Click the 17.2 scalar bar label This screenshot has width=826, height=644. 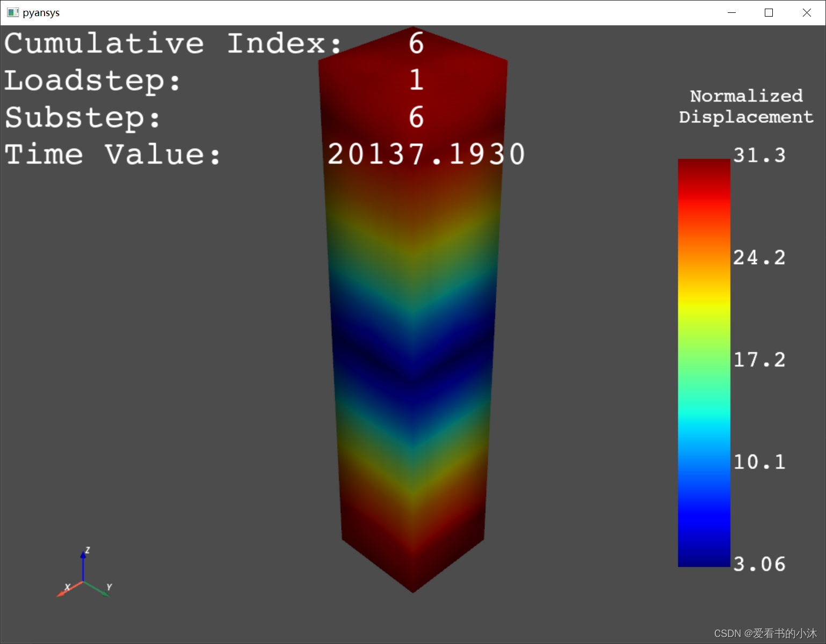point(759,360)
